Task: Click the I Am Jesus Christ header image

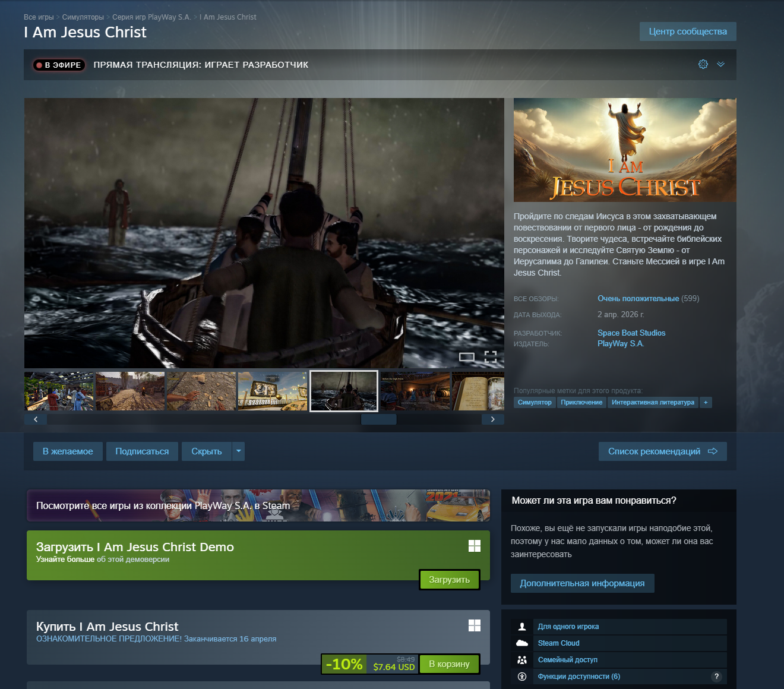Action: tap(625, 150)
